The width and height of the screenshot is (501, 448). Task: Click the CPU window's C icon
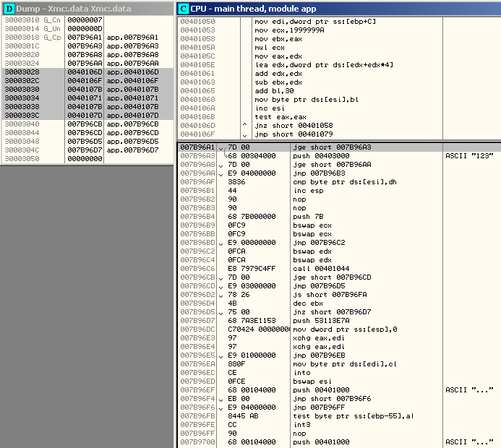[184, 8]
